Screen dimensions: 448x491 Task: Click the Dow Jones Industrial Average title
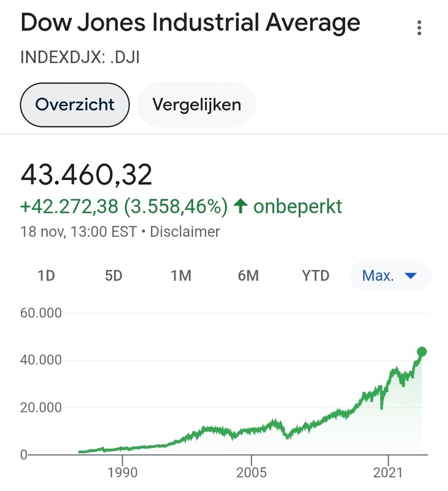click(190, 23)
